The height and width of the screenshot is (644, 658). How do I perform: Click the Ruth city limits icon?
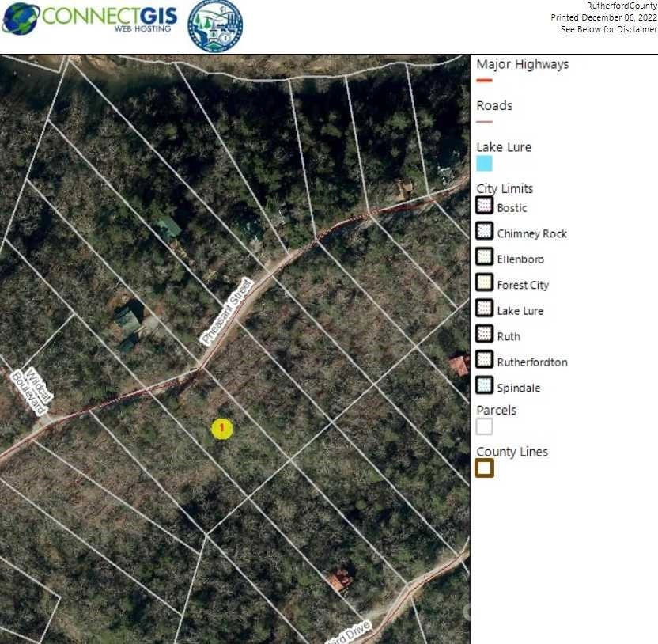tap(484, 334)
